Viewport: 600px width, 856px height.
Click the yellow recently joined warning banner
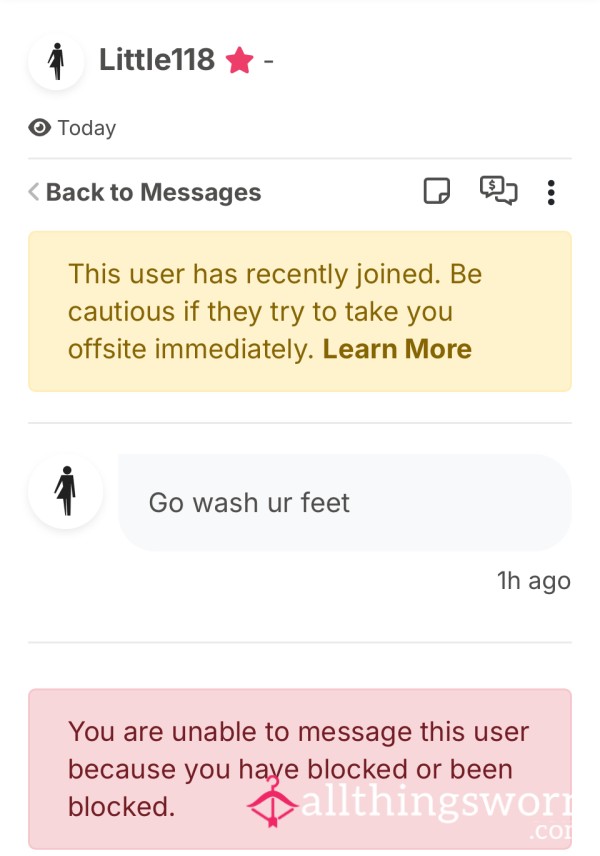pos(300,311)
